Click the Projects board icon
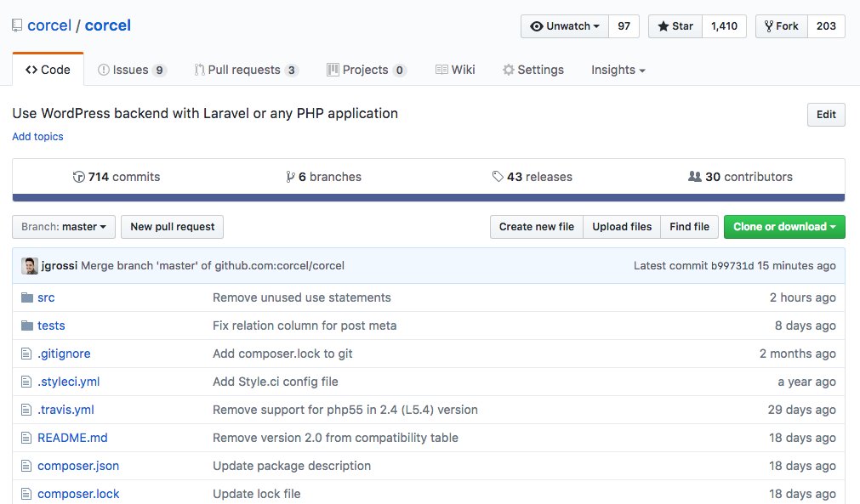The height and width of the screenshot is (504, 860). tap(333, 70)
